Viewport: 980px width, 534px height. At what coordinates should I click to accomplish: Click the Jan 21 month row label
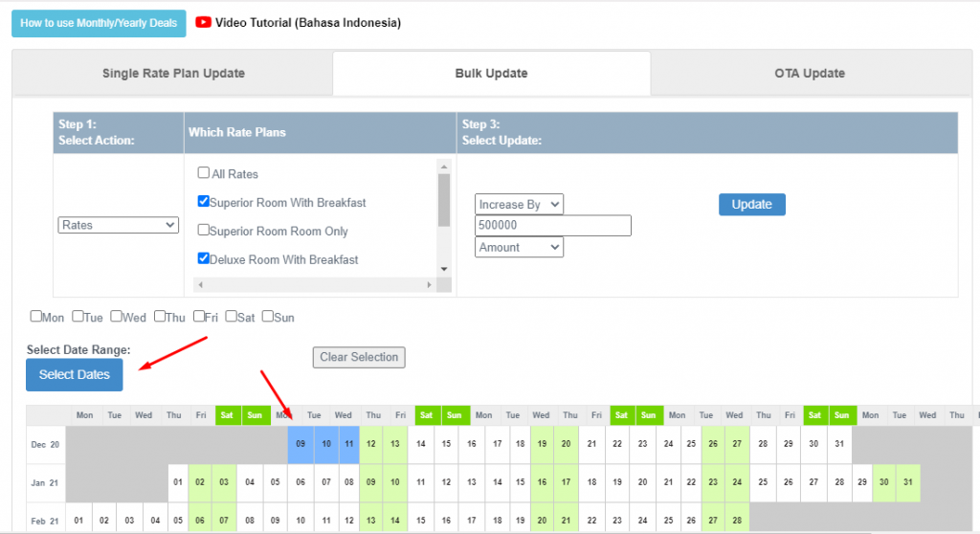(x=46, y=482)
